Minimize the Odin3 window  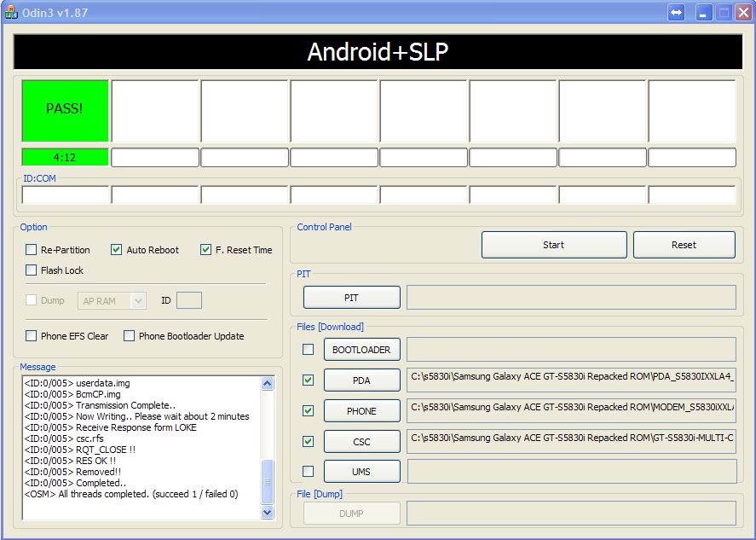[704, 13]
